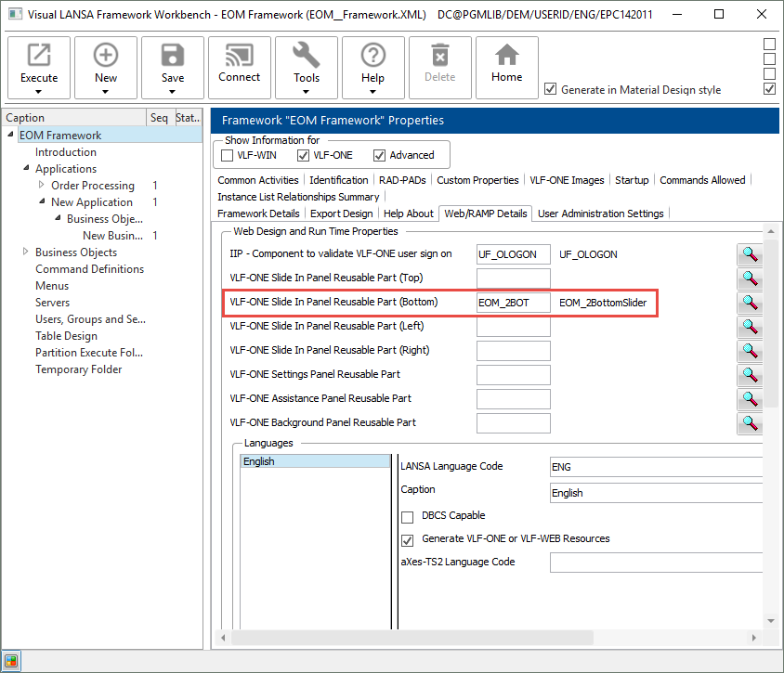The width and height of the screenshot is (784, 673).
Task: Uncheck Generate in Material Design style
Action: 550,89
